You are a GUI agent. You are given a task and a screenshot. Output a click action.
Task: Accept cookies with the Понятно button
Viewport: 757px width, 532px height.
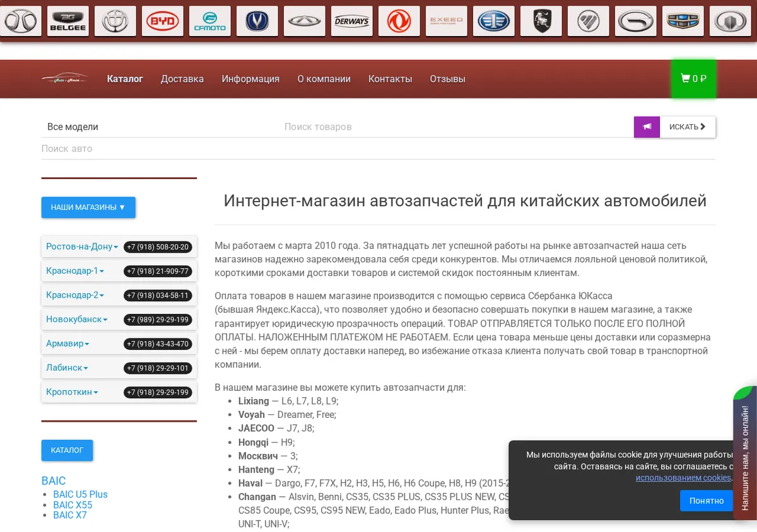pos(707,500)
